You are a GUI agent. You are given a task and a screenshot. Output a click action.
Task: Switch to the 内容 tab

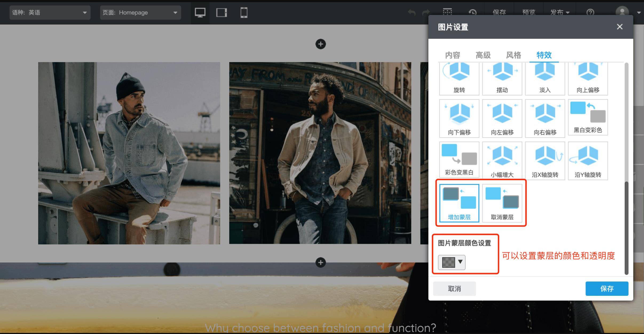452,55
